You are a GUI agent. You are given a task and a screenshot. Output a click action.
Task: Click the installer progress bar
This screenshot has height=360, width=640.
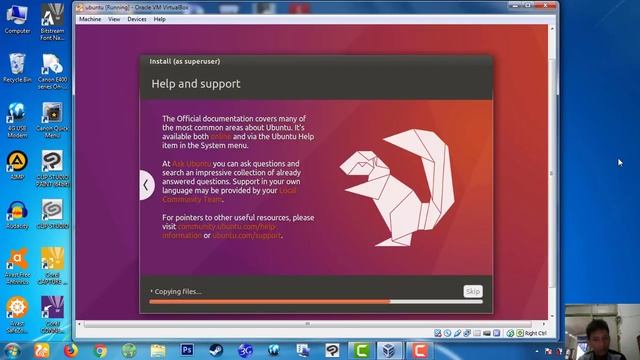[x=316, y=302]
